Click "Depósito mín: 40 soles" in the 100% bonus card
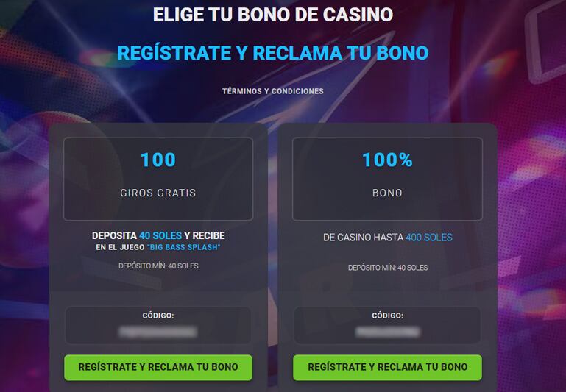 pyautogui.click(x=387, y=268)
